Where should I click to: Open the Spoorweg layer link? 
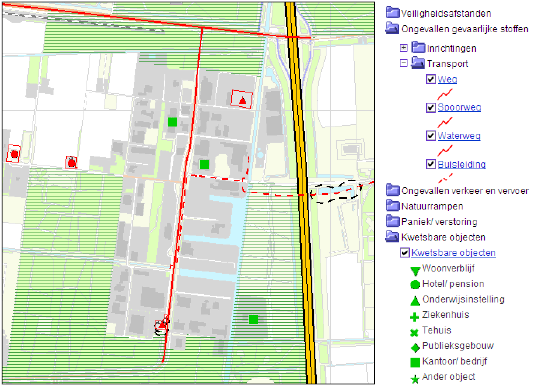[459, 107]
